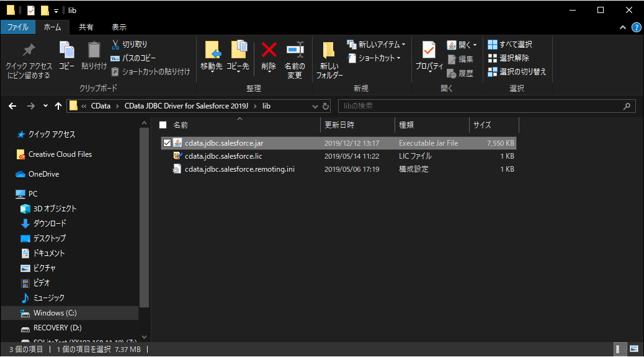The image size is (644, 357).
Task: Delete the selected file with red X
Action: [x=269, y=56]
